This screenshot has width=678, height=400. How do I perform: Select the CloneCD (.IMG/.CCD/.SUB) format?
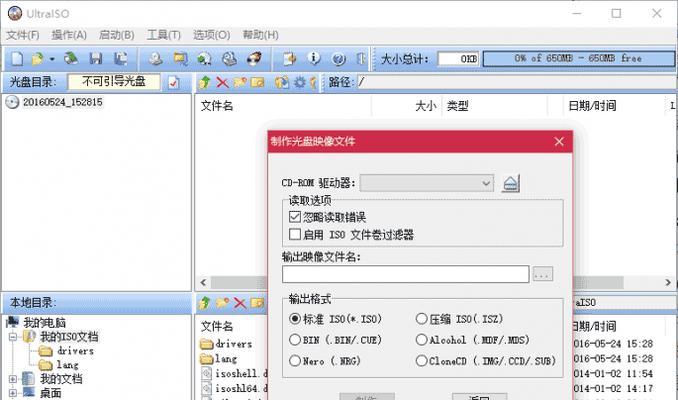[x=422, y=361]
